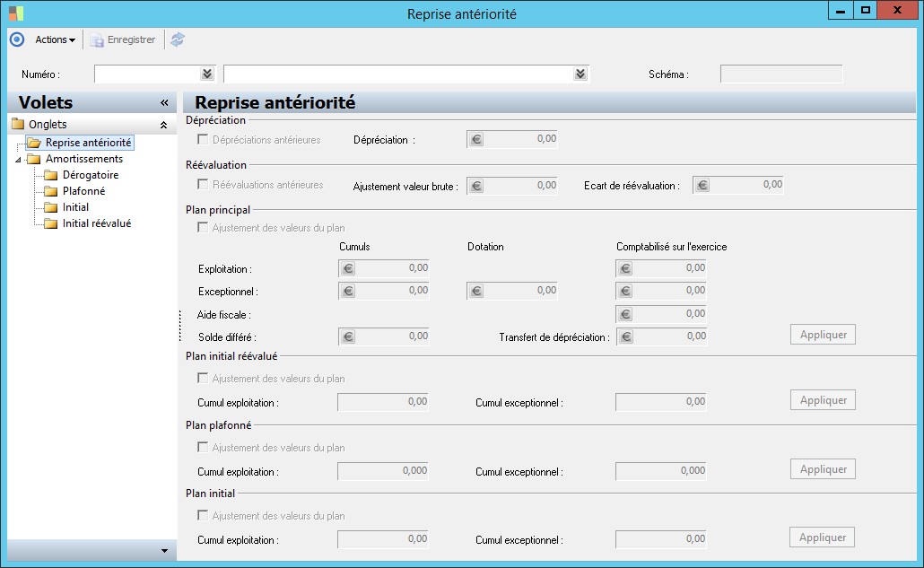
Task: Click euro icon in Exceptionnel Dotation field
Action: [476, 291]
